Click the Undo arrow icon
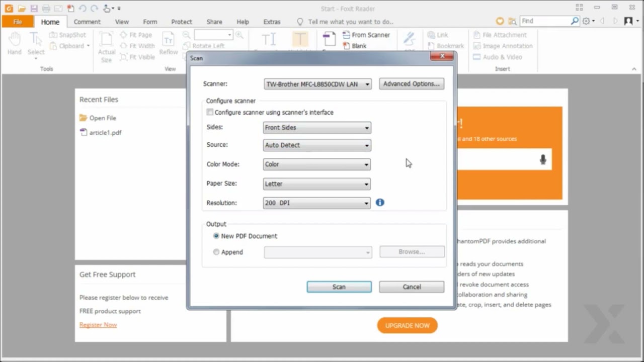This screenshot has width=644, height=362. (83, 9)
